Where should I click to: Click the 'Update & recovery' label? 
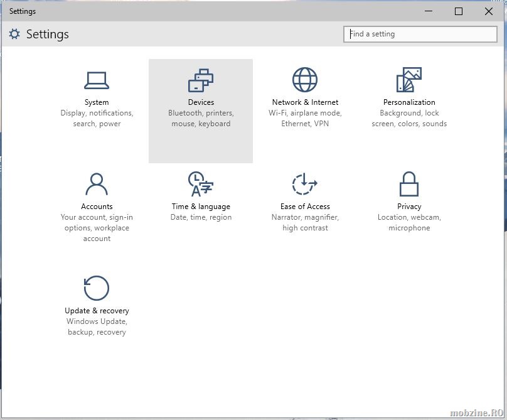(x=97, y=311)
